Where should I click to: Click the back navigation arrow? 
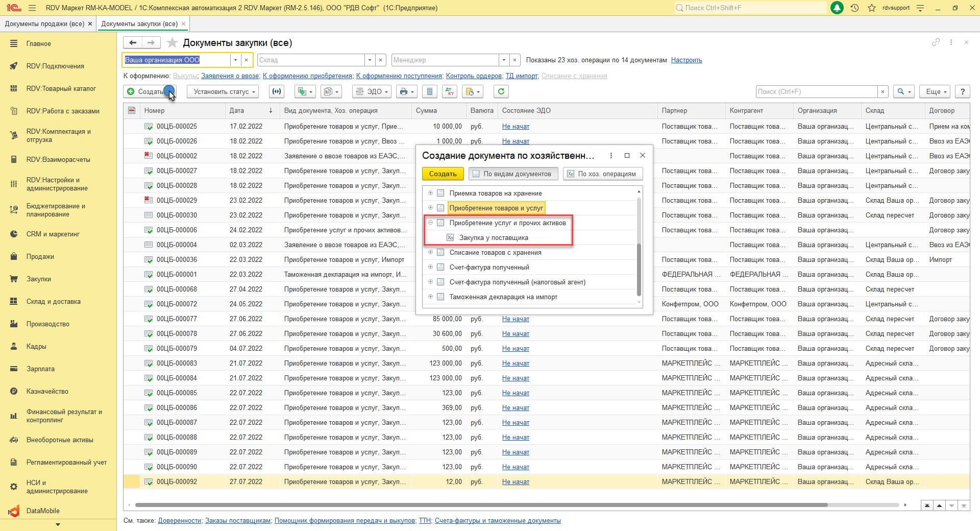[x=133, y=43]
